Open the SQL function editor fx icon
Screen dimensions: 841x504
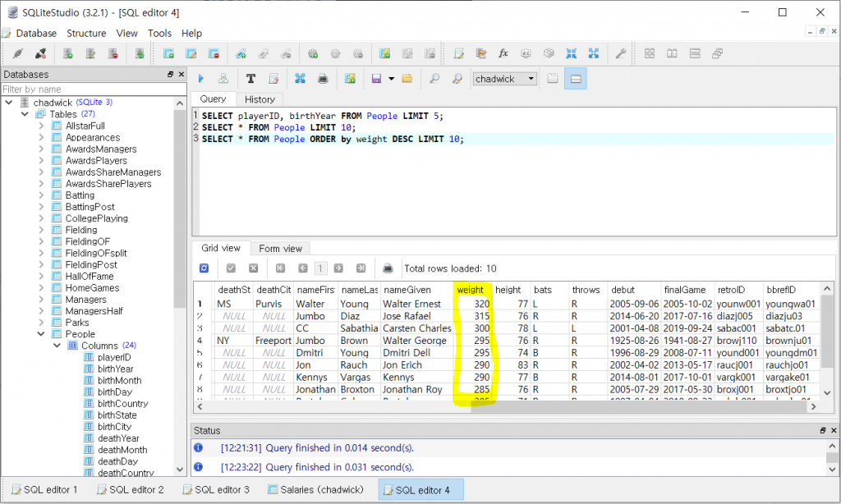tap(503, 53)
